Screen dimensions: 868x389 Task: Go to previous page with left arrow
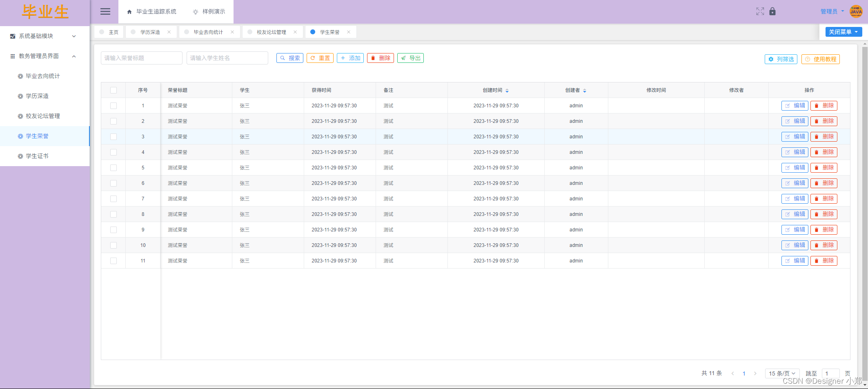(733, 373)
